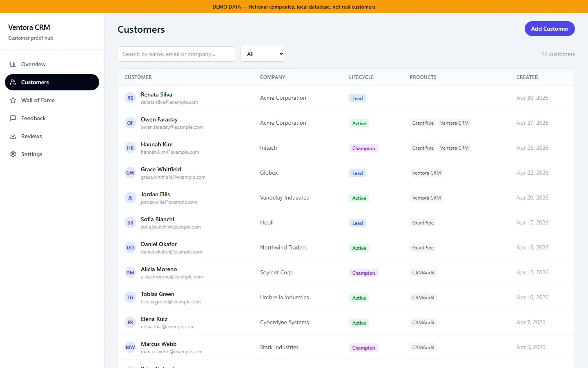Click Ventora CRM tag in Hannah Kim's row
Viewport: 588px width, 368px height.
click(x=454, y=148)
